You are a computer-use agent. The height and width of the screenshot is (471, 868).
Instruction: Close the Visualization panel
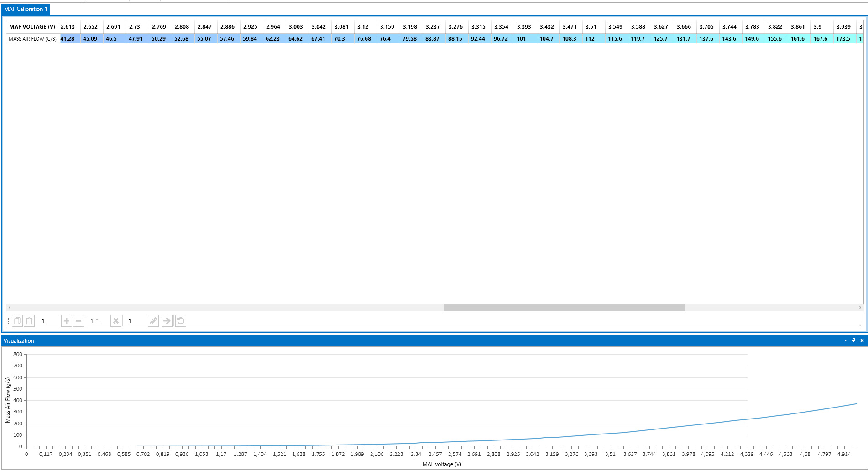pos(862,340)
